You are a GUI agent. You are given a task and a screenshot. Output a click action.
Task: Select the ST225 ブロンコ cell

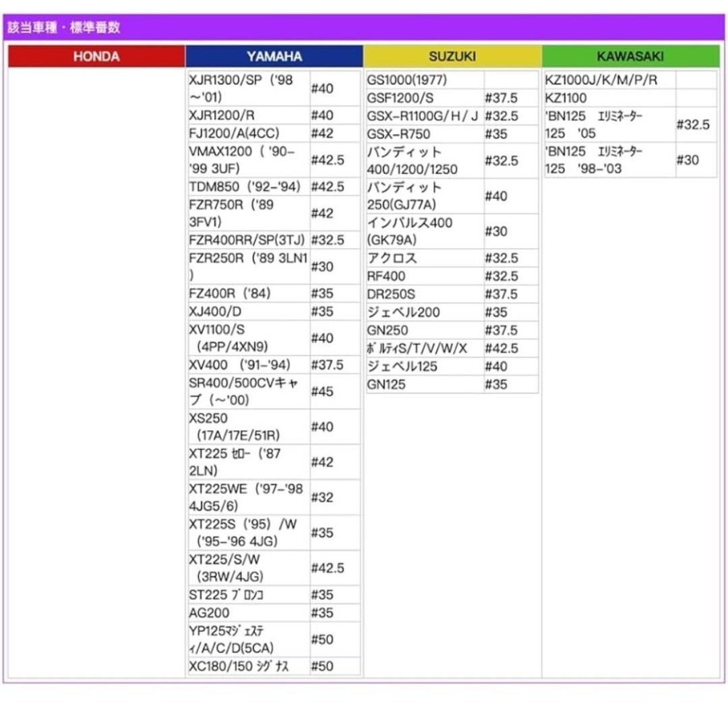point(248,595)
